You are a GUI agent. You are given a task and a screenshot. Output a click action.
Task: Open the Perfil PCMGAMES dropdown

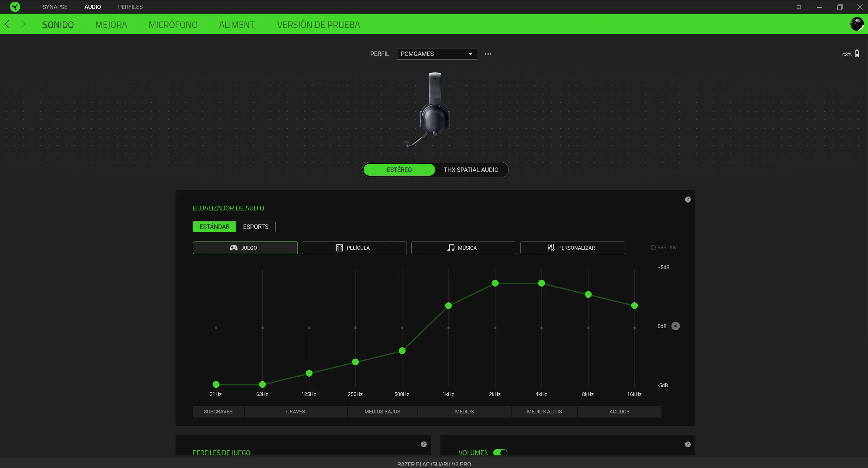coord(437,54)
